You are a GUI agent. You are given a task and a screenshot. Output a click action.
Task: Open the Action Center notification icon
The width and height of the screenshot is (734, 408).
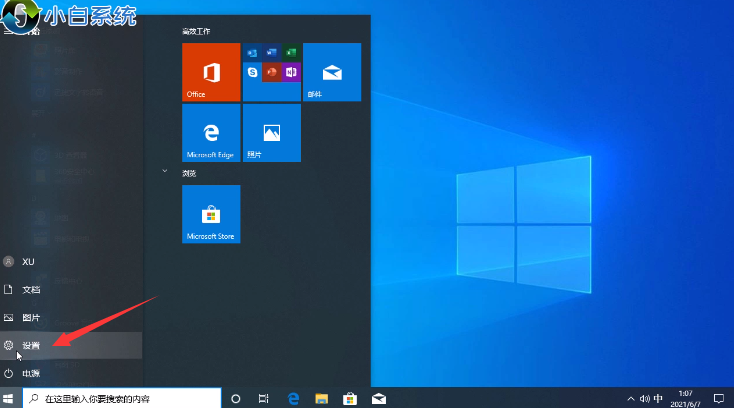[x=718, y=398]
